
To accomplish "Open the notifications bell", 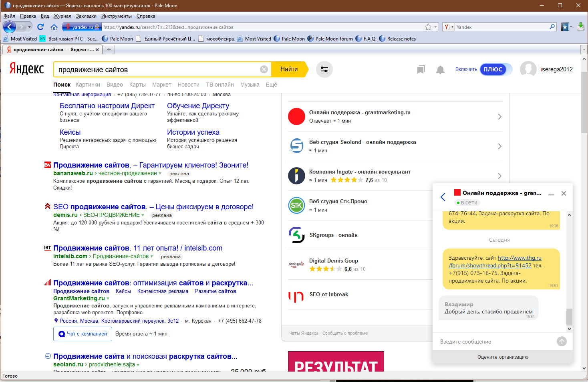I will click(x=440, y=70).
